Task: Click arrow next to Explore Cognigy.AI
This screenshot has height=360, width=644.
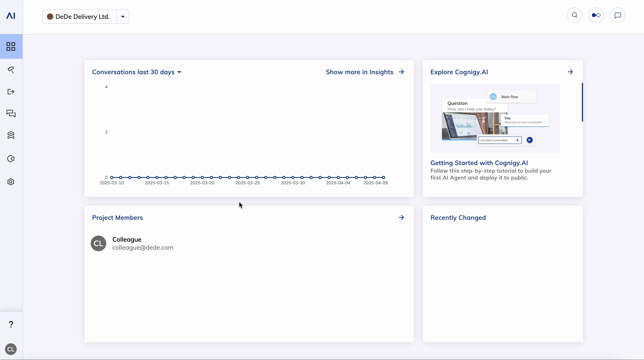Action: 570,72
